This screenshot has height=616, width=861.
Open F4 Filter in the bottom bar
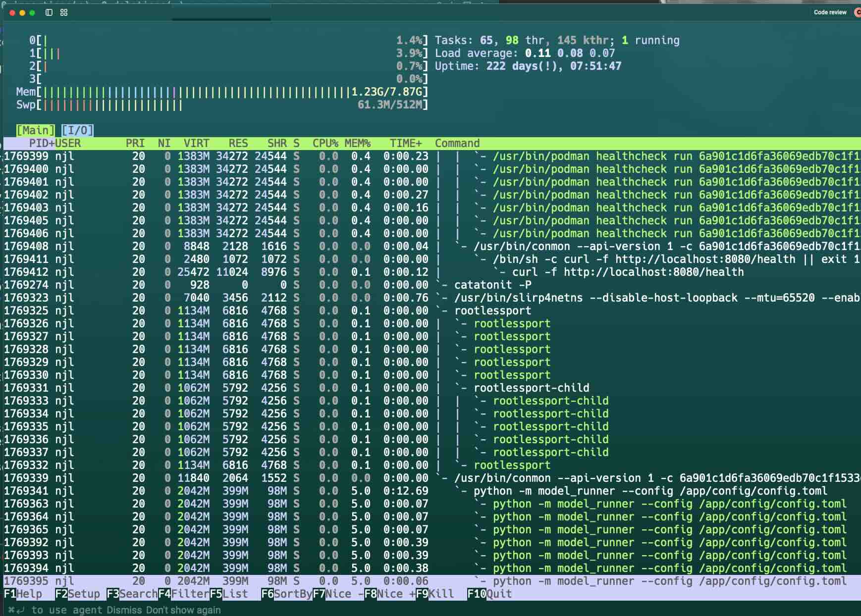183,594
